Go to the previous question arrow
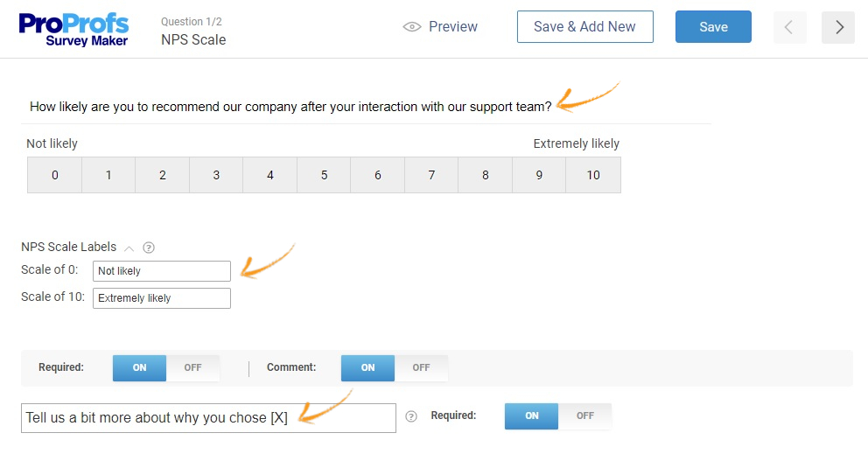Viewport: 868px width, 454px height. tap(789, 27)
